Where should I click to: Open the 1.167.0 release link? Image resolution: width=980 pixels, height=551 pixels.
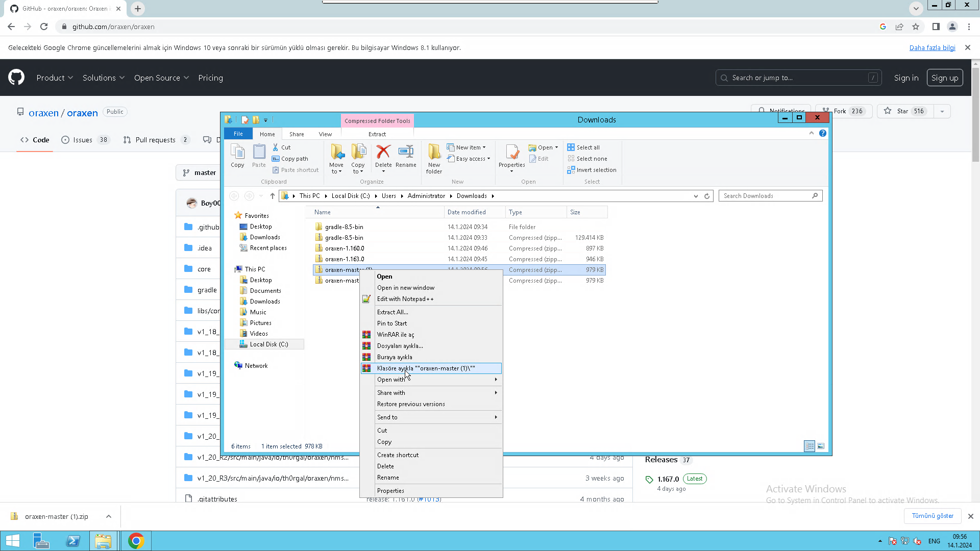(668, 479)
